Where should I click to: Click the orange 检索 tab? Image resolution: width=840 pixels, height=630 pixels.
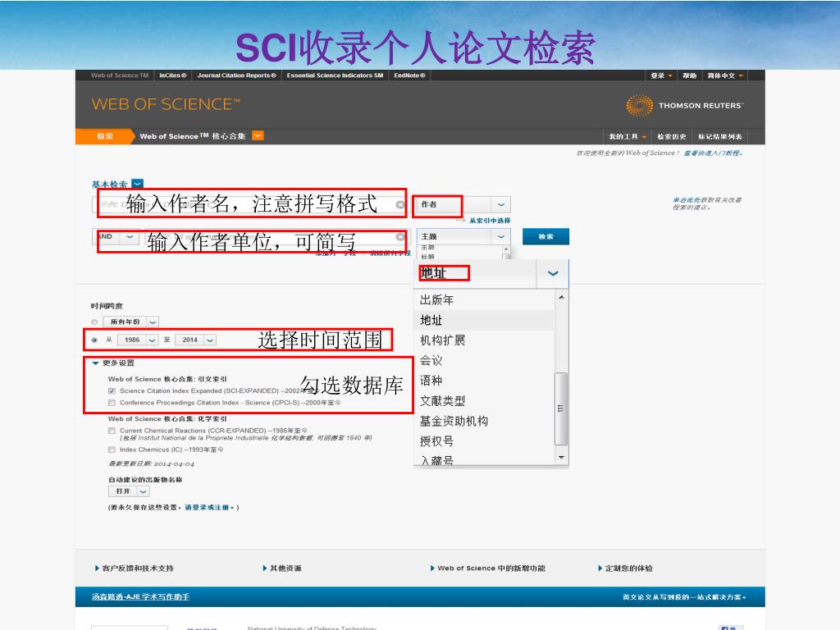[x=104, y=136]
